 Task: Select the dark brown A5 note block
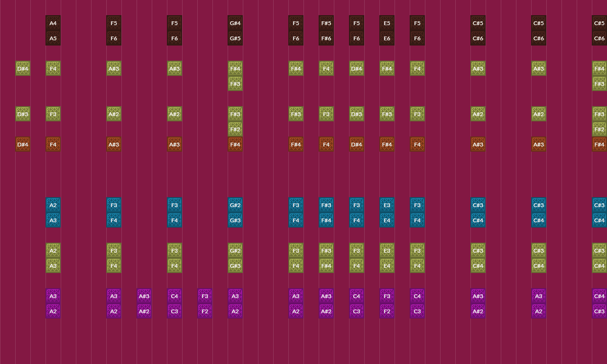click(x=53, y=38)
